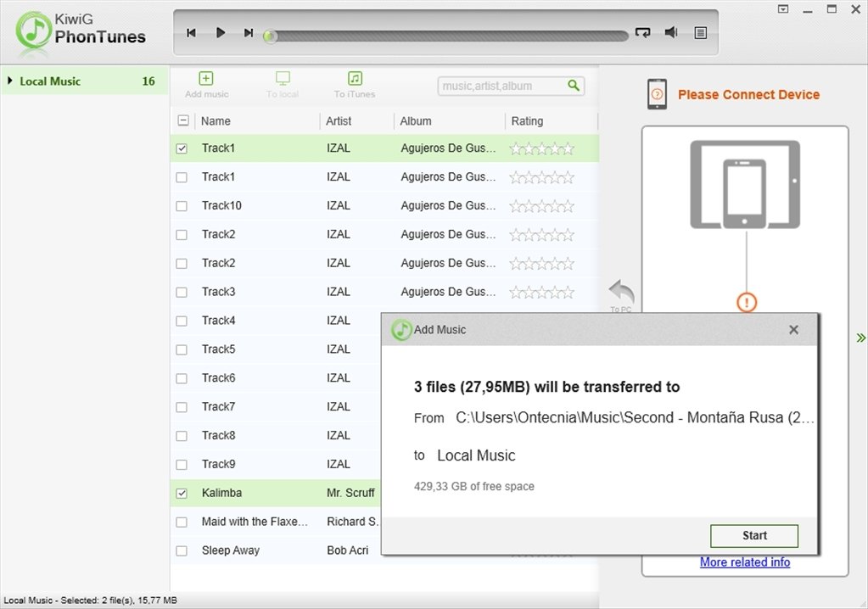Click the playback progress slider knob

(270, 36)
